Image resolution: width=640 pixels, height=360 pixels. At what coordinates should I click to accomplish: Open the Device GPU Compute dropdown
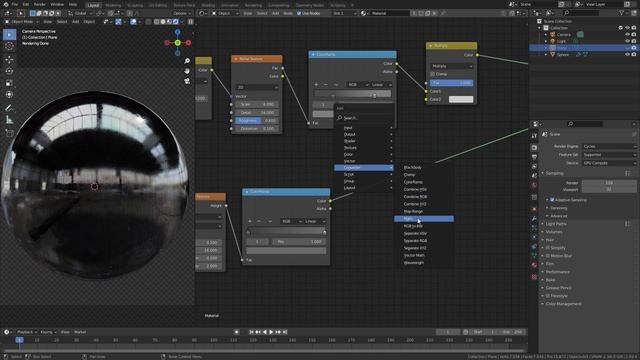pos(609,163)
